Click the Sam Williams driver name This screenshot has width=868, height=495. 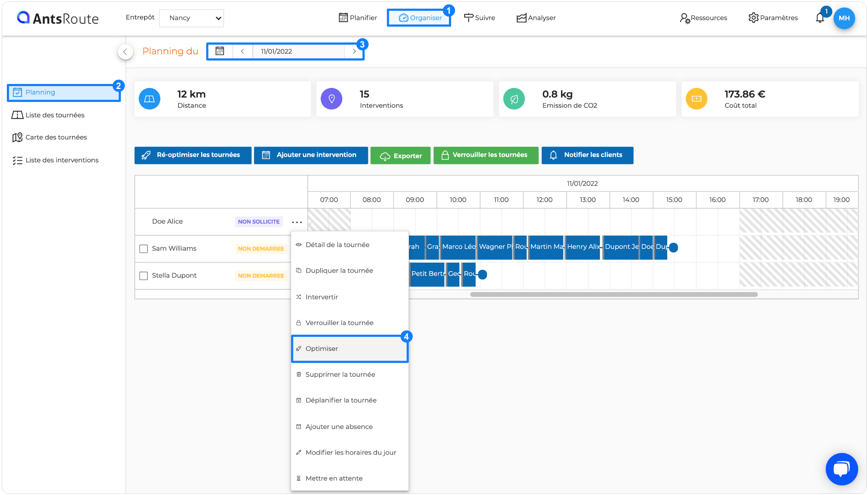[174, 249]
